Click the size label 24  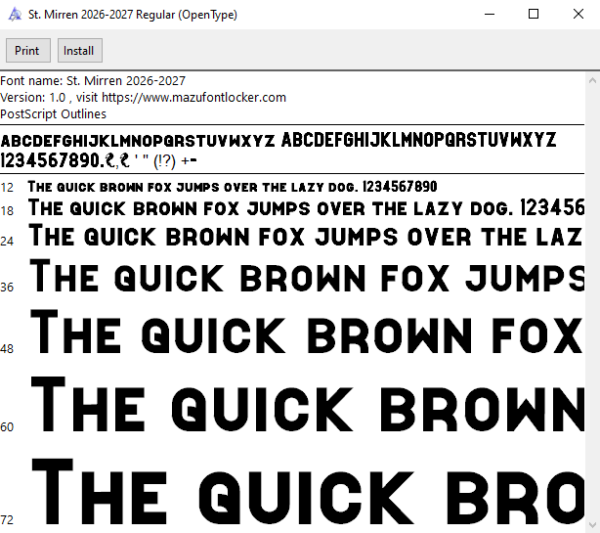tap(7, 241)
